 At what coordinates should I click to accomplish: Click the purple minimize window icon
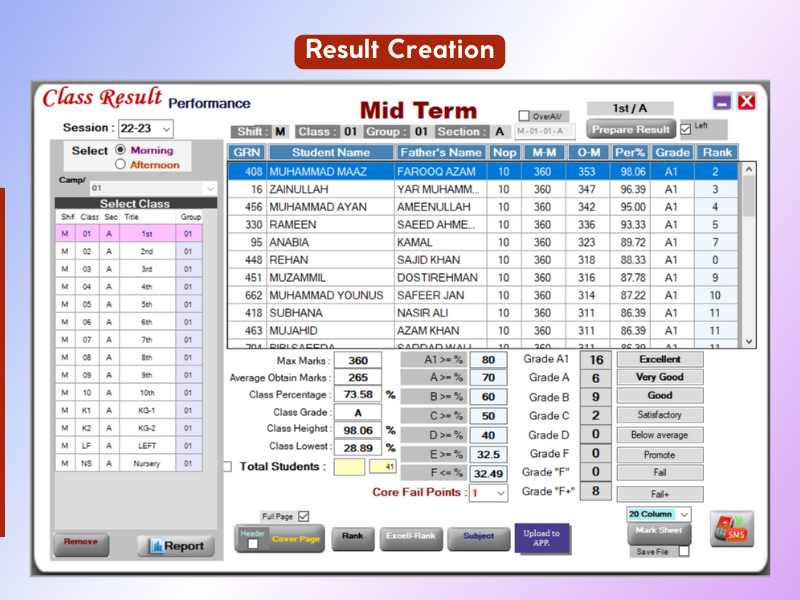pyautogui.click(x=721, y=101)
